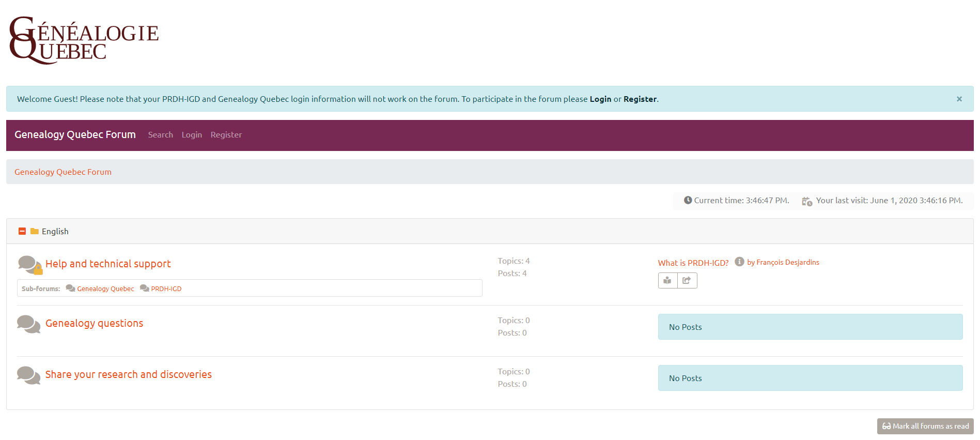
Task: Click the No Posts box for Genealogy questions
Action: click(810, 327)
